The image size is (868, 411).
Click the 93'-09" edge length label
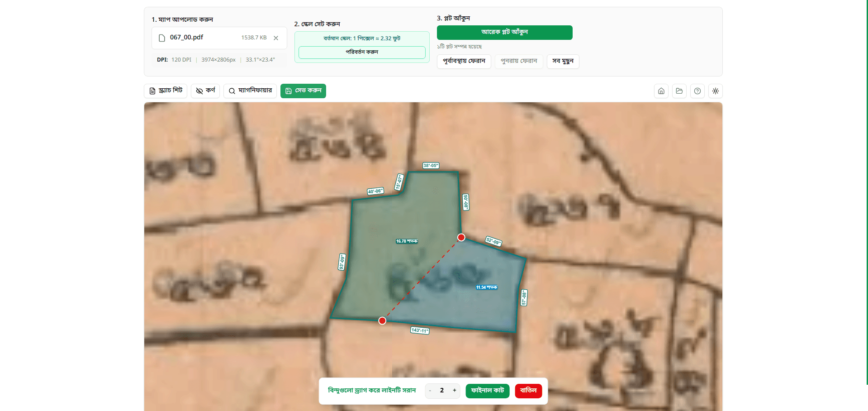[342, 262]
